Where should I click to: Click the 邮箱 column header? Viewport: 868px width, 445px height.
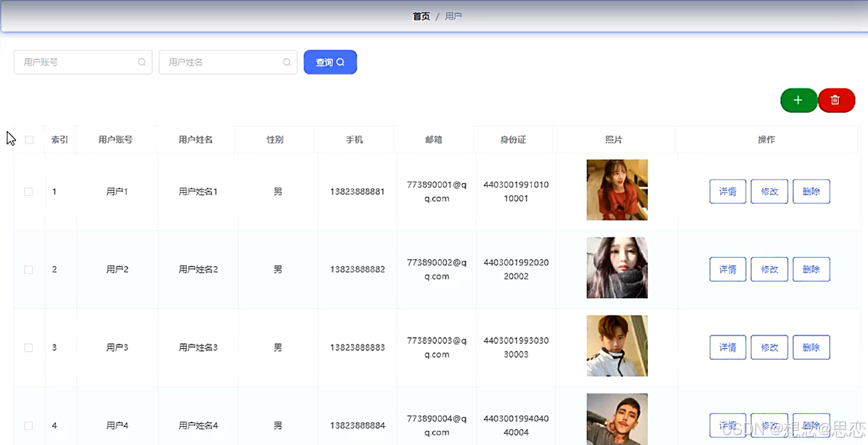click(434, 140)
